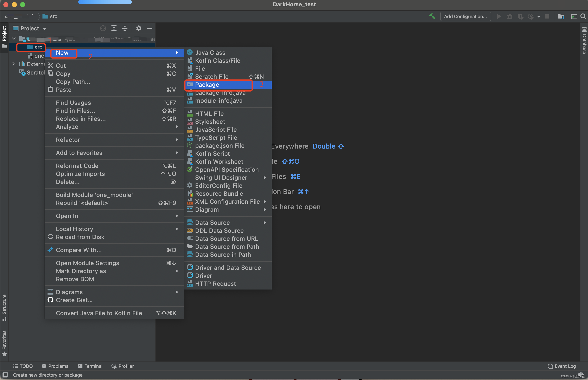Open the Project Structure icon in toolbar
The height and width of the screenshot is (380, 588).
[561, 17]
